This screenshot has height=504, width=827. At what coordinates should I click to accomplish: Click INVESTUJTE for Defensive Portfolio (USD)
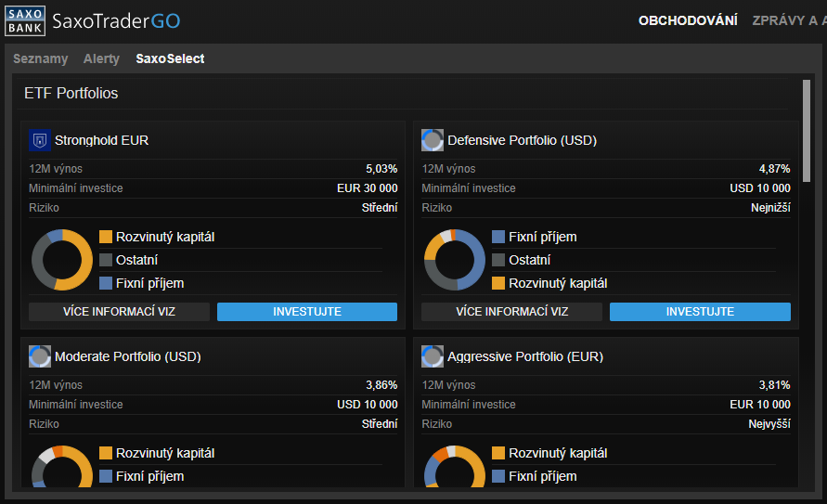tap(700, 312)
